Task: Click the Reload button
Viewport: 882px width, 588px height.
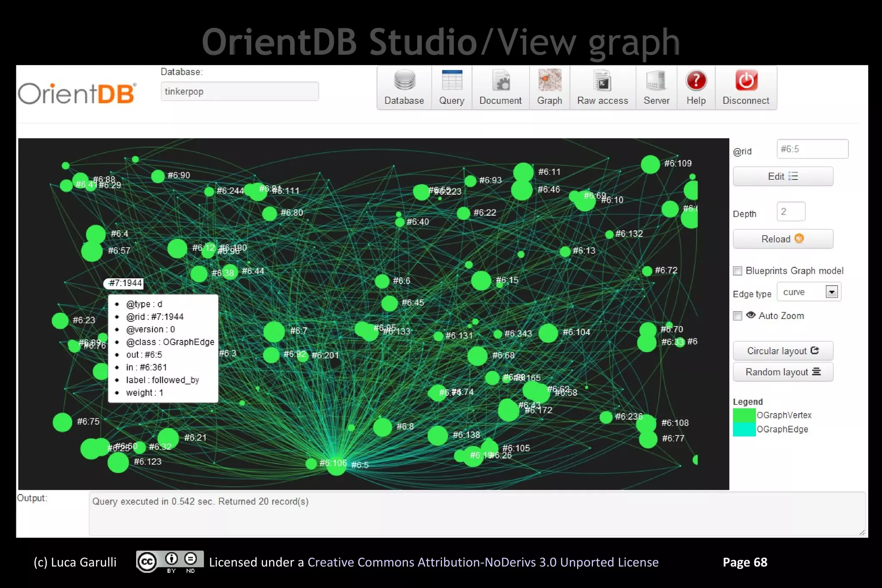Action: tap(783, 239)
